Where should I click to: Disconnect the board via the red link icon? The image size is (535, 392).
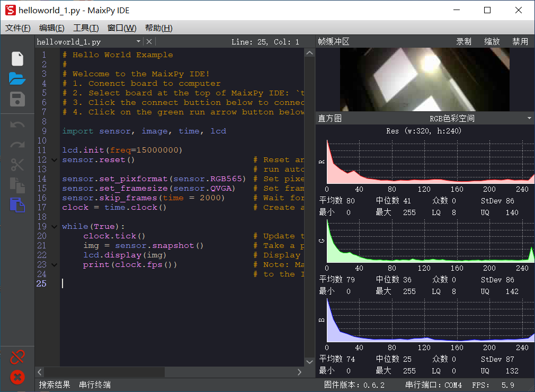(x=17, y=357)
